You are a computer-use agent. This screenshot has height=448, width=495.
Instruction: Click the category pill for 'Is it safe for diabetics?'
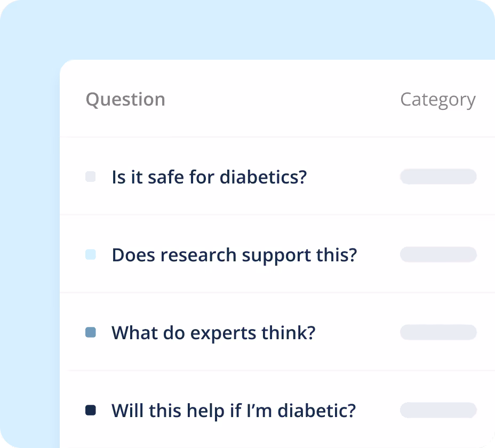click(x=438, y=177)
